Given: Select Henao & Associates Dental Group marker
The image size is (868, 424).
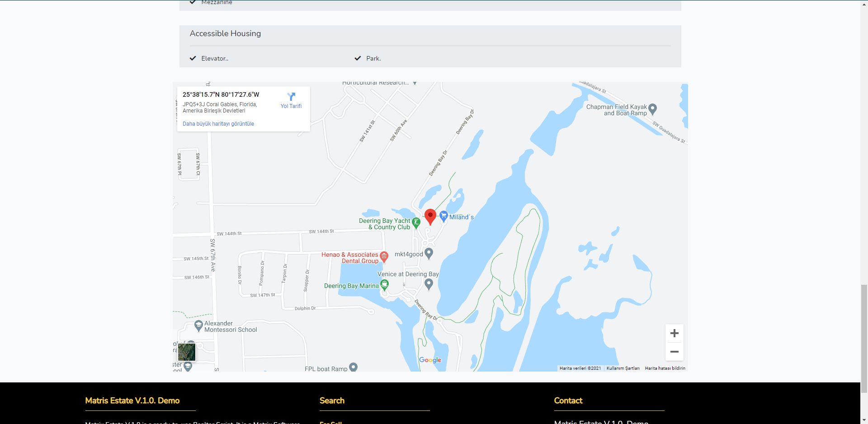Looking at the screenshot, I should click(x=384, y=257).
